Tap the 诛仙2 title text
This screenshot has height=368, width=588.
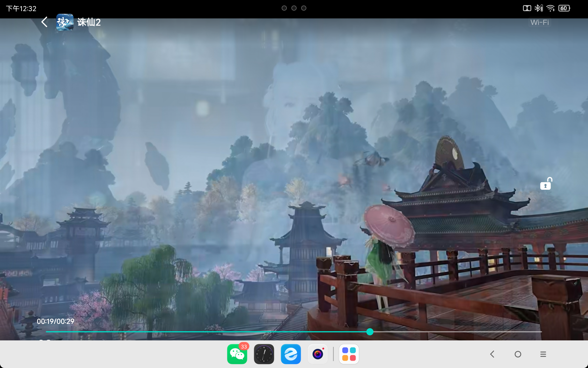tap(89, 22)
